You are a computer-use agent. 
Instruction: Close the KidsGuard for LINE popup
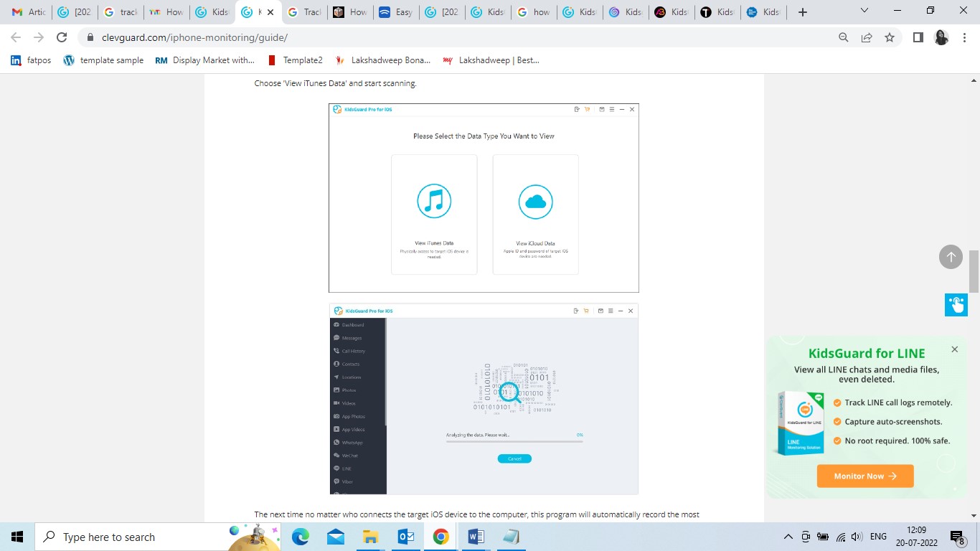pos(954,349)
